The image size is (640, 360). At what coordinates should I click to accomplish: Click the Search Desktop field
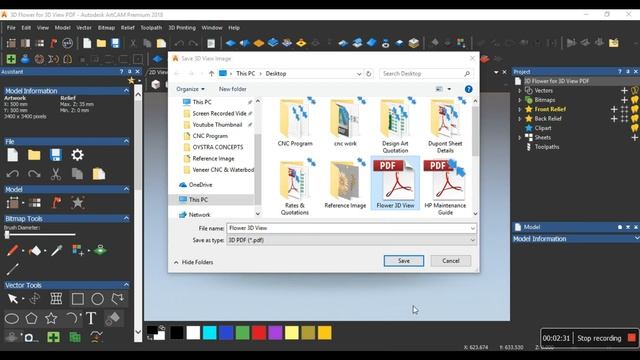426,73
